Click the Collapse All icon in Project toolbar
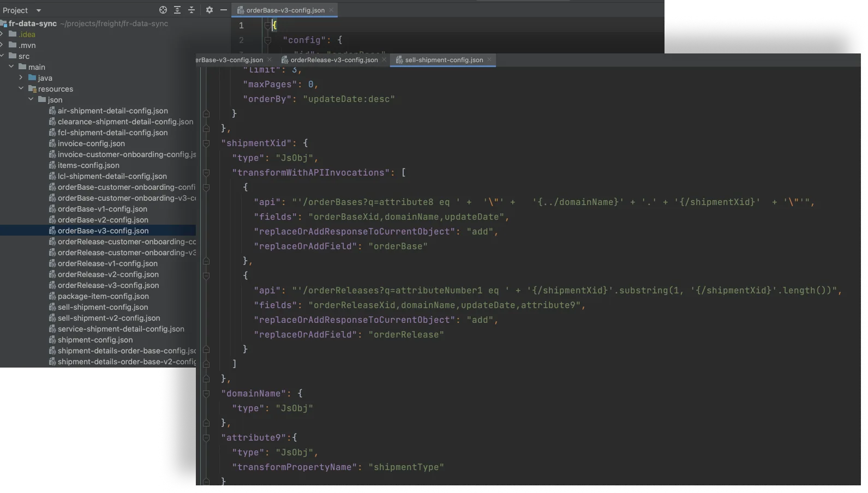 pos(191,10)
